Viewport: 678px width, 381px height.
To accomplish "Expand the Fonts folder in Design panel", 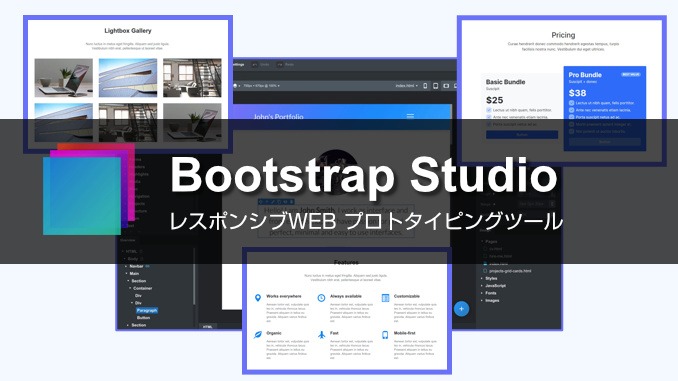I will 482,293.
